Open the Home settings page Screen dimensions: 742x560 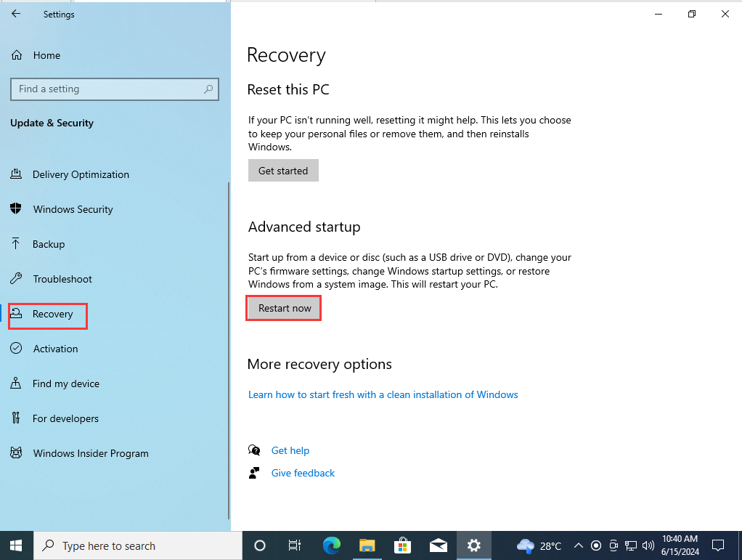click(48, 55)
